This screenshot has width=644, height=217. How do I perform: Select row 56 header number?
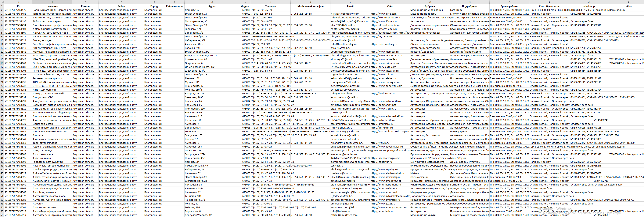(2, 215)
